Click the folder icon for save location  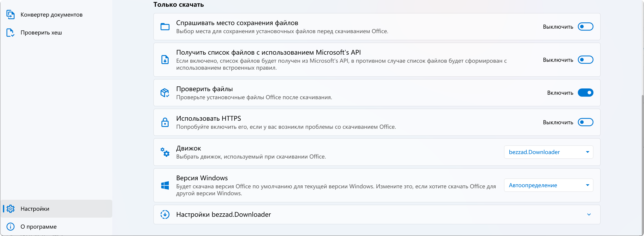pos(165,26)
